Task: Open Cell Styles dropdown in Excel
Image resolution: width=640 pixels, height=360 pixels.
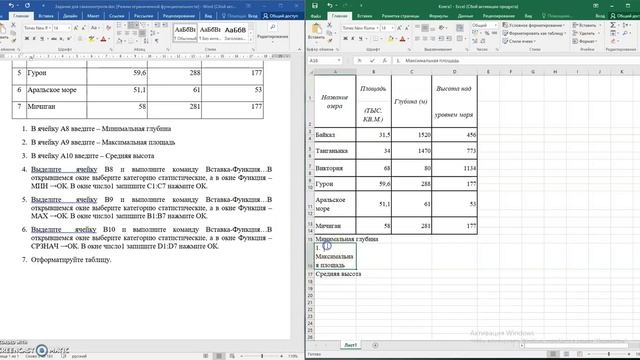Action: pos(519,41)
